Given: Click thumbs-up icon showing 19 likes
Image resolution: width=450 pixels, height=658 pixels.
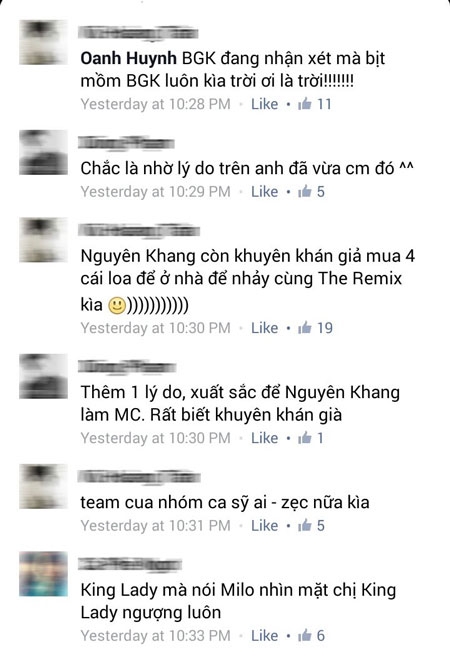Looking at the screenshot, I should [x=305, y=327].
